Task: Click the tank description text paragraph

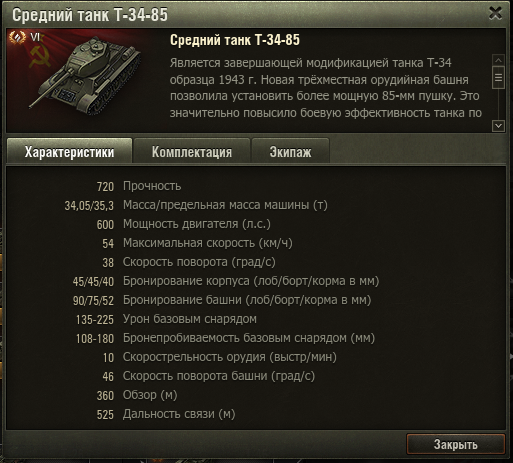Action: click(x=326, y=88)
